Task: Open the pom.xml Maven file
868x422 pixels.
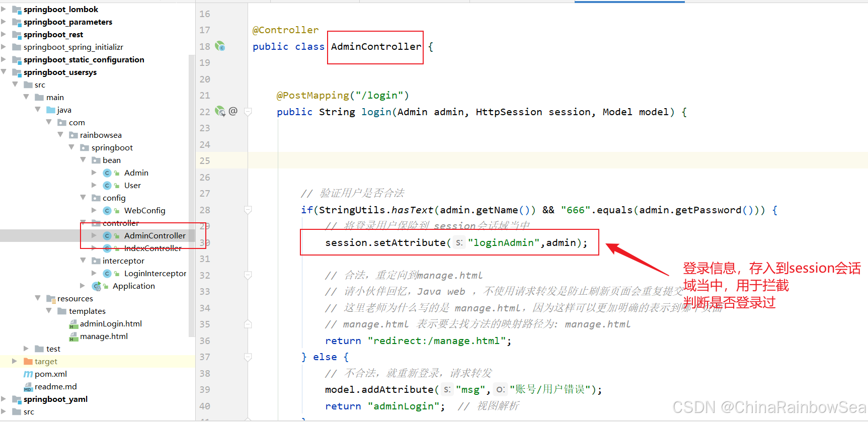Action: 50,374
